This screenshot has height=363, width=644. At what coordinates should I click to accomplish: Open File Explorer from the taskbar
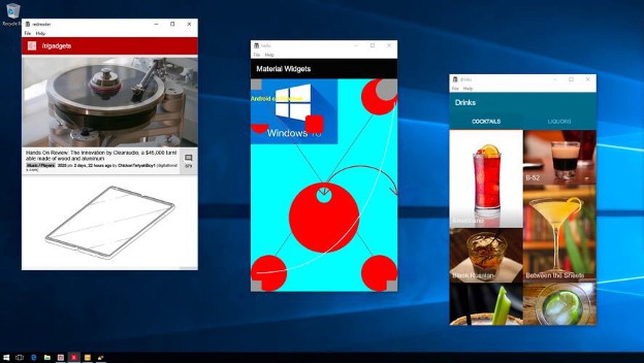pos(47,357)
